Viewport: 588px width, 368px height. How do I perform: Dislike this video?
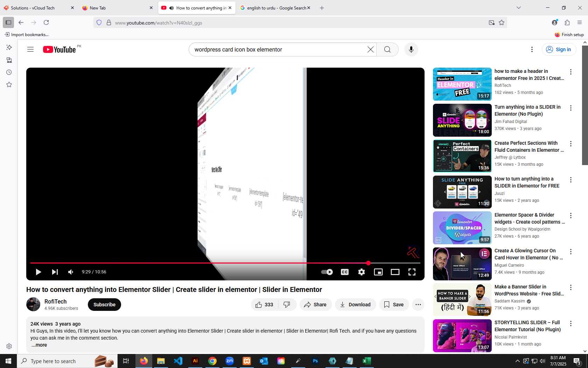(287, 305)
